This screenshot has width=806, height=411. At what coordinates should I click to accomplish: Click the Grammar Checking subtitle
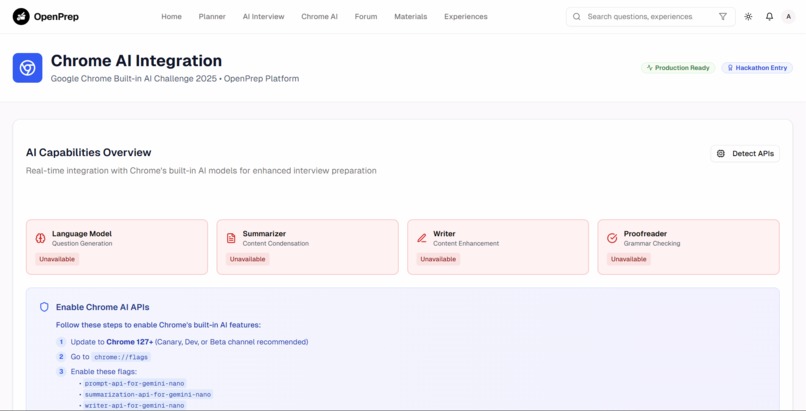(x=652, y=244)
